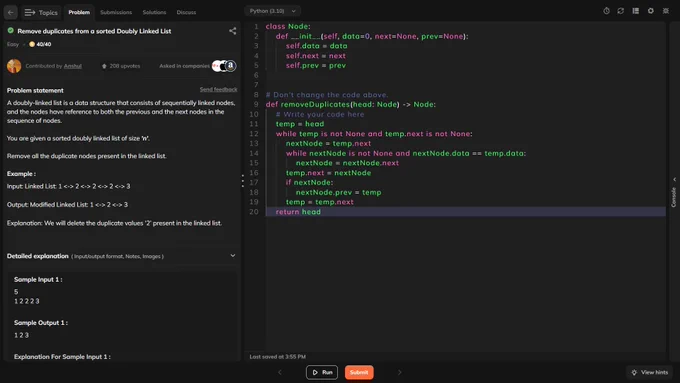This screenshot has width=680, height=383.
Task: Click 'class Node:' on line 1
Action: click(288, 26)
